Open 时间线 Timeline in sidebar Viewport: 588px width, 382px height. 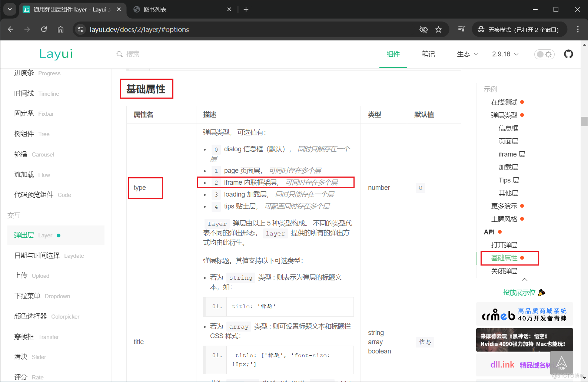tap(37, 93)
